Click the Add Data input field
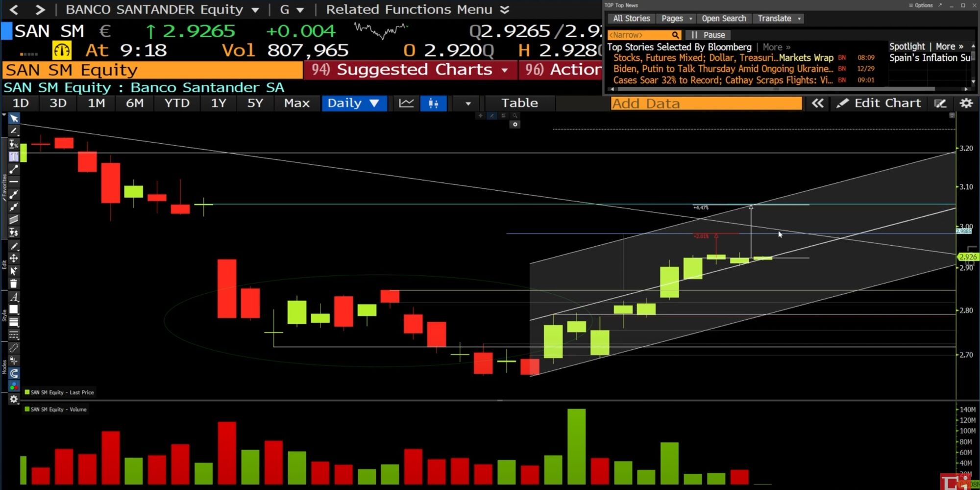Image resolution: width=980 pixels, height=490 pixels. click(706, 103)
